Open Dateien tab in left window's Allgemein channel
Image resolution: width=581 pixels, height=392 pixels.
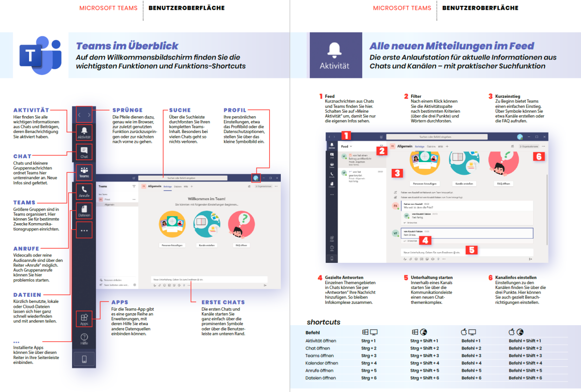pyautogui.click(x=178, y=186)
